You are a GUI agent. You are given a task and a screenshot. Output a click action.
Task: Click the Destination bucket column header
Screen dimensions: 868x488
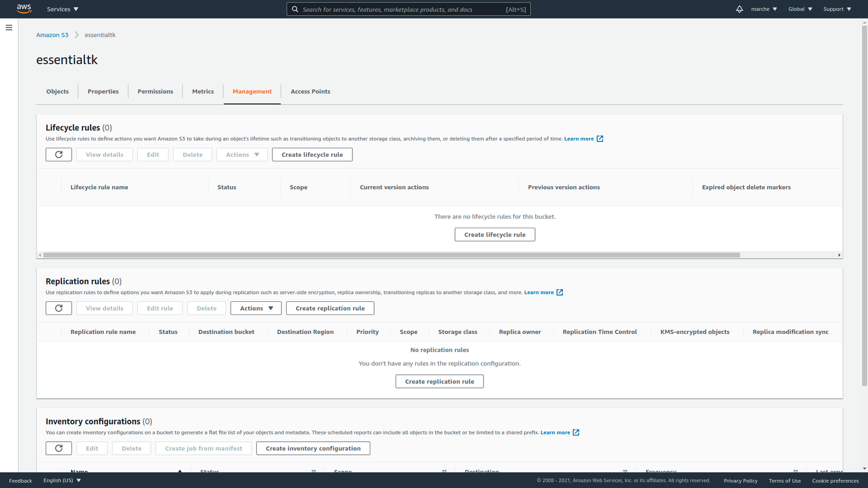click(226, 332)
